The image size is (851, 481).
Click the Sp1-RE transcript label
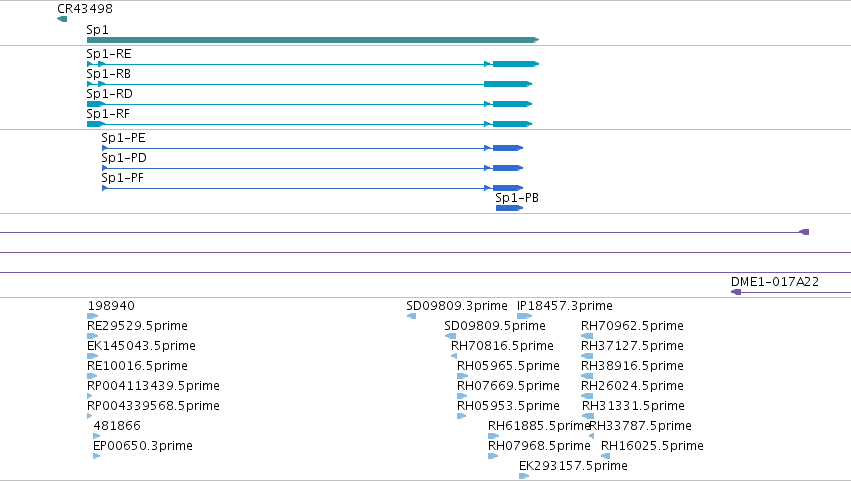(109, 54)
